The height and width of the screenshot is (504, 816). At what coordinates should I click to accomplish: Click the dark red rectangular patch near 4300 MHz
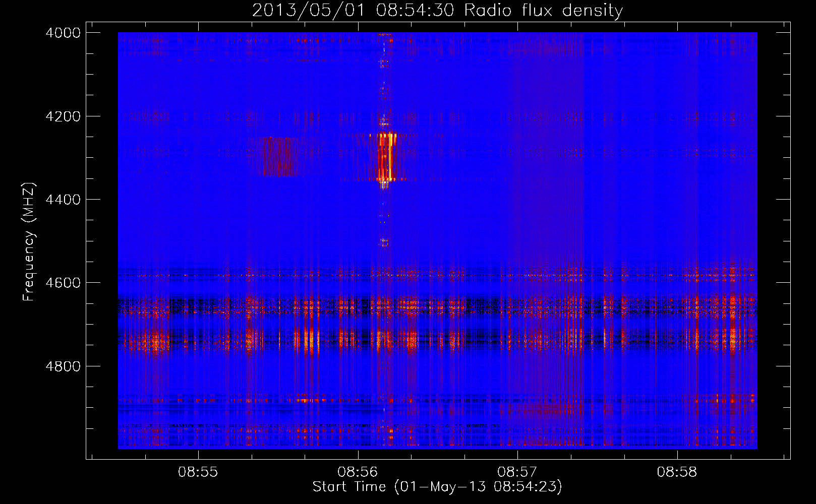click(280, 156)
